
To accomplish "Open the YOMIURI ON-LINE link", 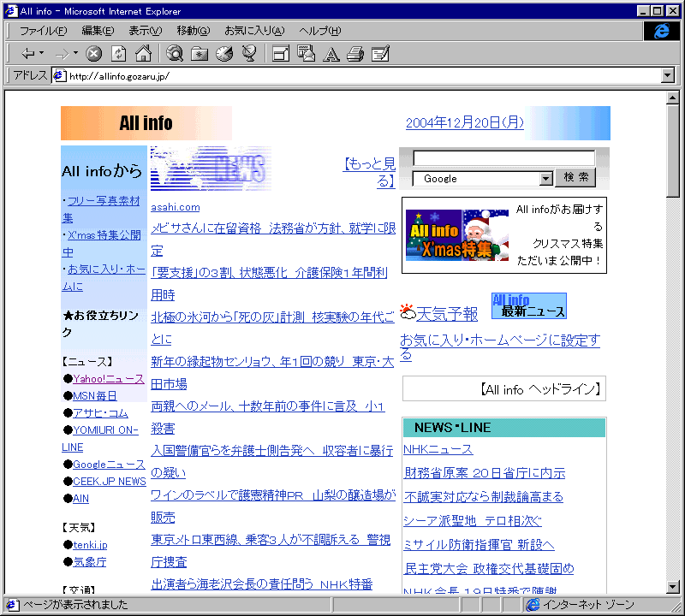I will coord(105,430).
